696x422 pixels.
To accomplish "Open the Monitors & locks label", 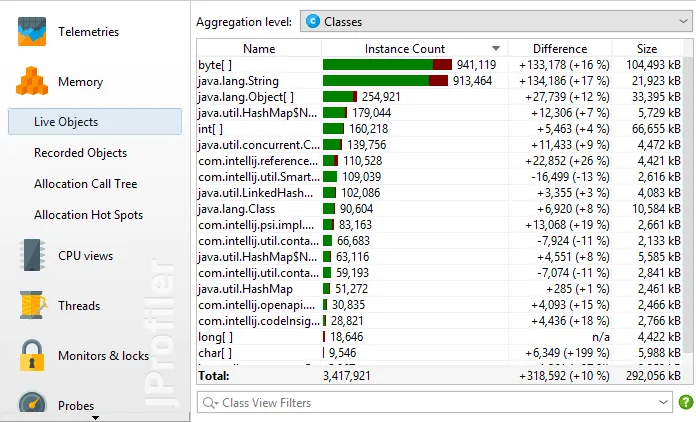I will point(103,356).
